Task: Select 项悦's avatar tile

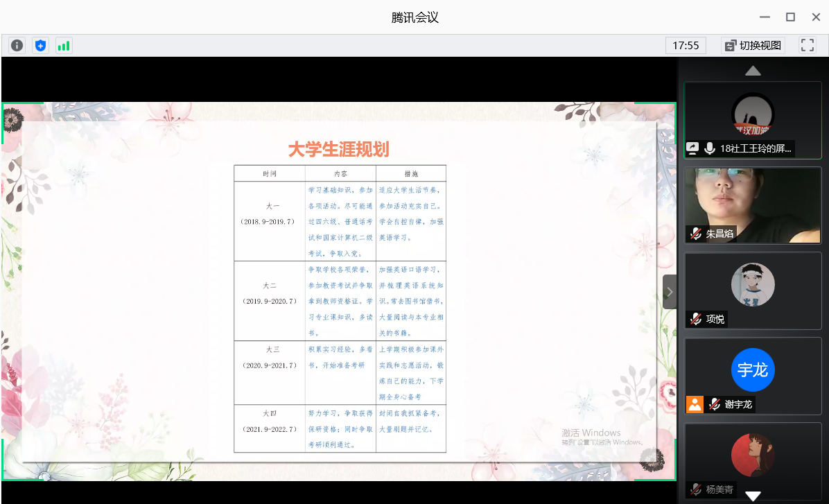Action: click(x=753, y=284)
